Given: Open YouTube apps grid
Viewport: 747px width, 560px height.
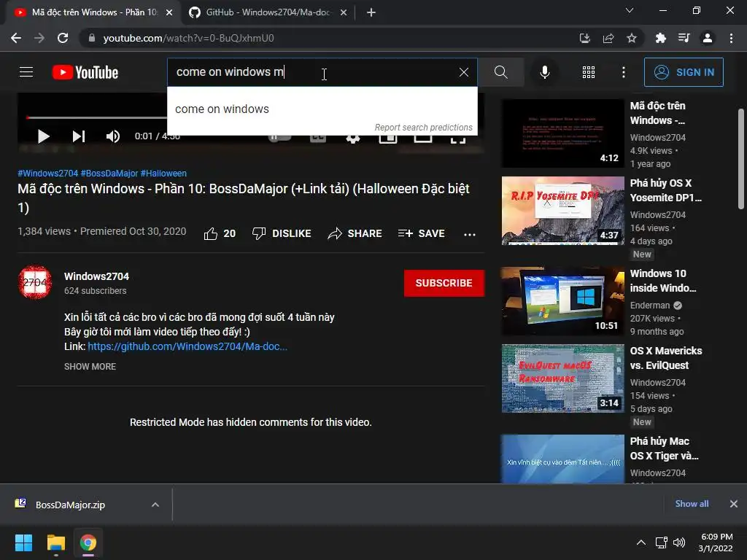Looking at the screenshot, I should point(589,72).
